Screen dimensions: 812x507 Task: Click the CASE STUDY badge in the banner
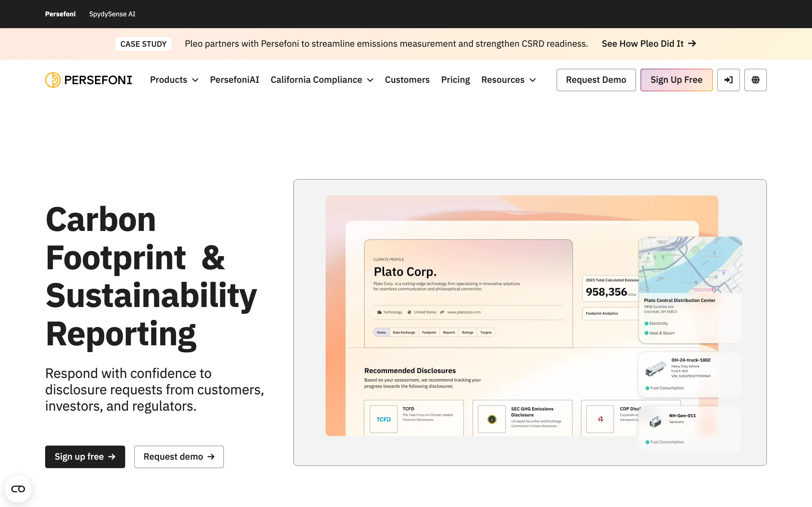[143, 44]
